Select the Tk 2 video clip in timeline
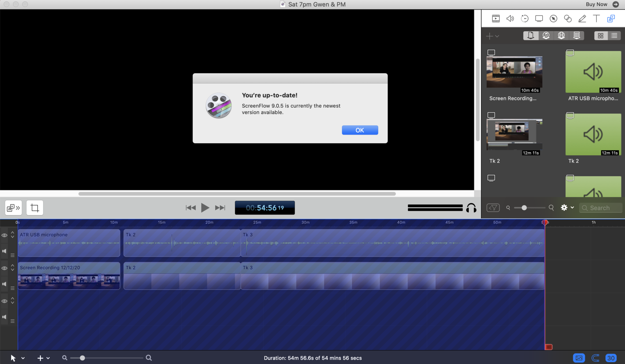The height and width of the screenshot is (364, 625). coord(182,276)
